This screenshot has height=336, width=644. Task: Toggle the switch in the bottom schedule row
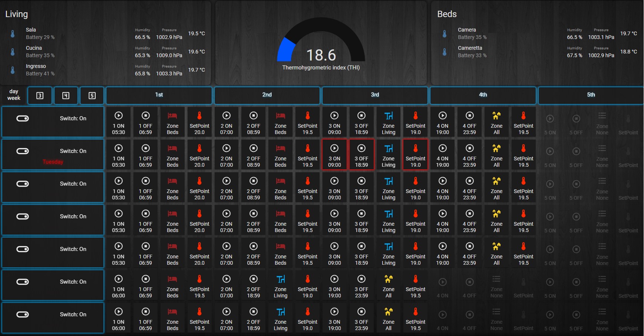[23, 314]
